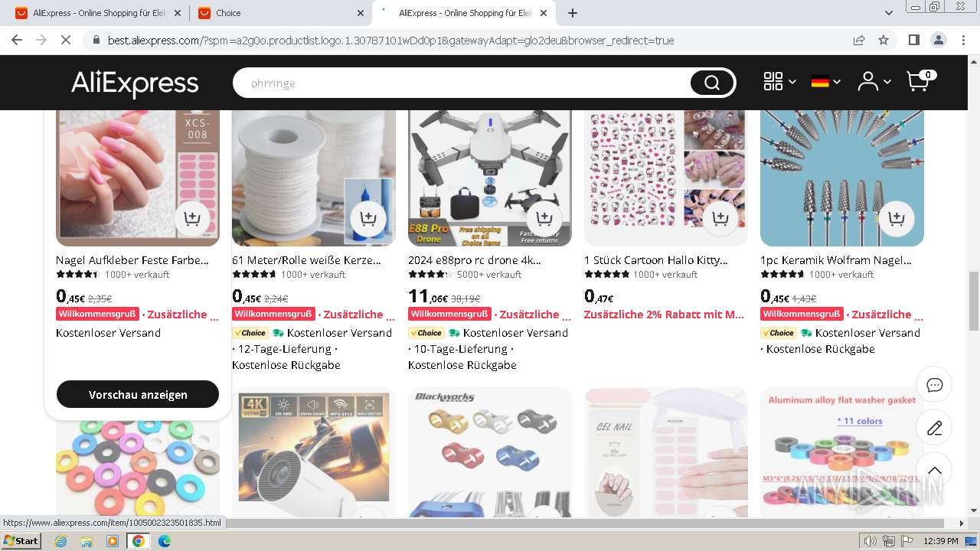Screen dimensions: 980x551
Task: Add Keramik Wolfram nail bits to cart
Action: (897, 219)
